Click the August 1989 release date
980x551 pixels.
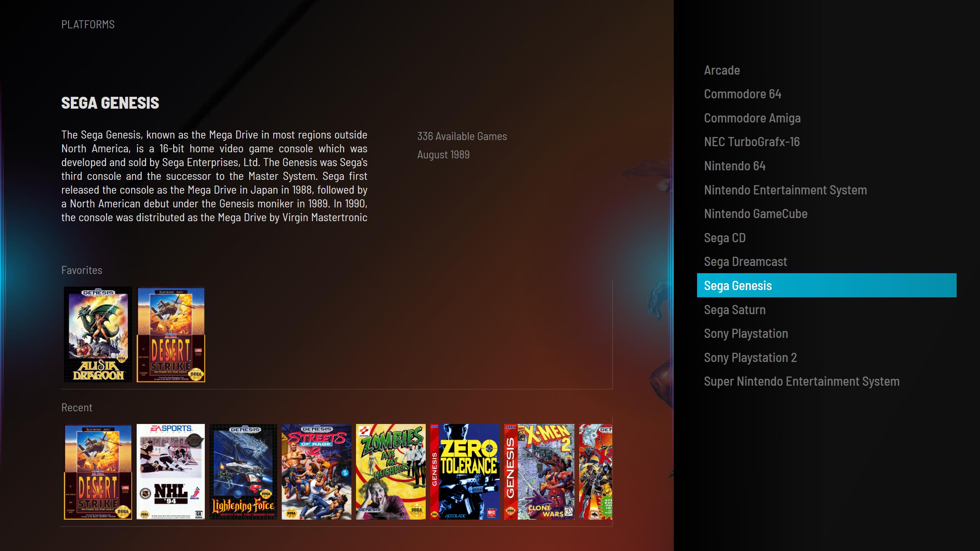pos(443,155)
